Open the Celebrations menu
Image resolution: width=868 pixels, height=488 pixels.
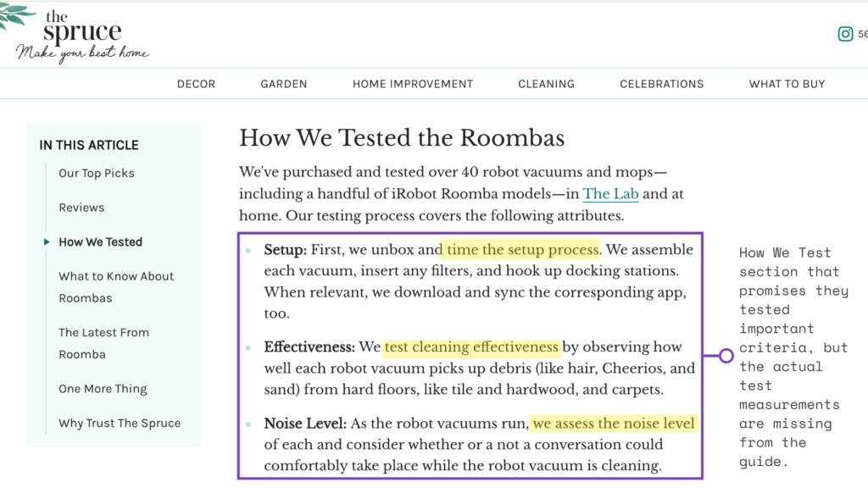[x=661, y=84]
